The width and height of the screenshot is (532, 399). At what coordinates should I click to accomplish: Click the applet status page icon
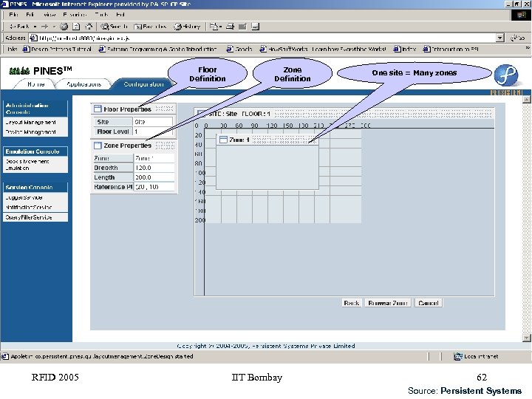tap(5, 356)
